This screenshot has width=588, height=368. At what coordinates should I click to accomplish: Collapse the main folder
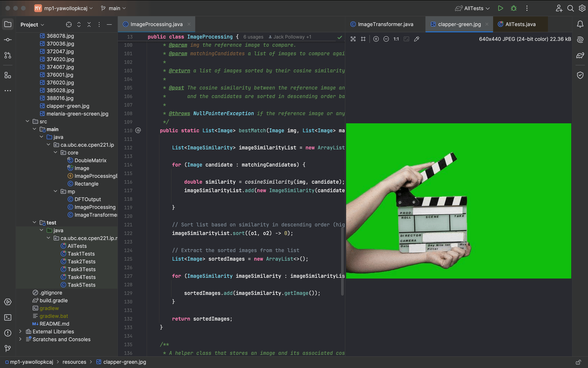[34, 129]
